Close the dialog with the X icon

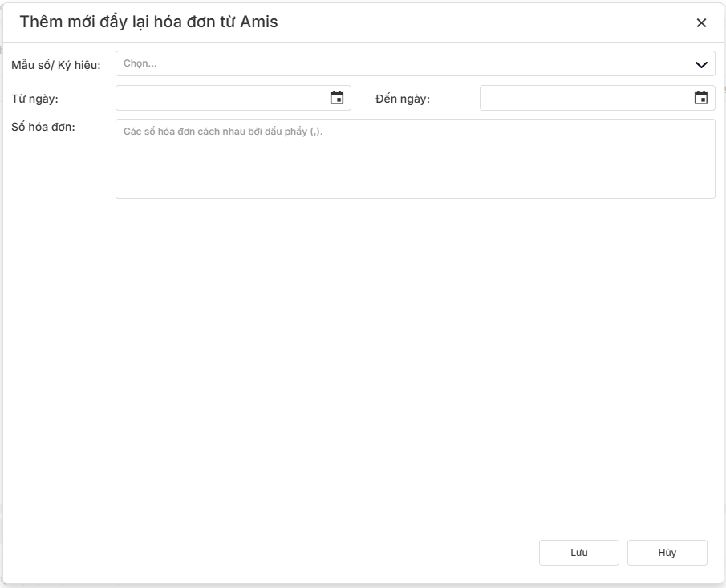click(x=701, y=23)
